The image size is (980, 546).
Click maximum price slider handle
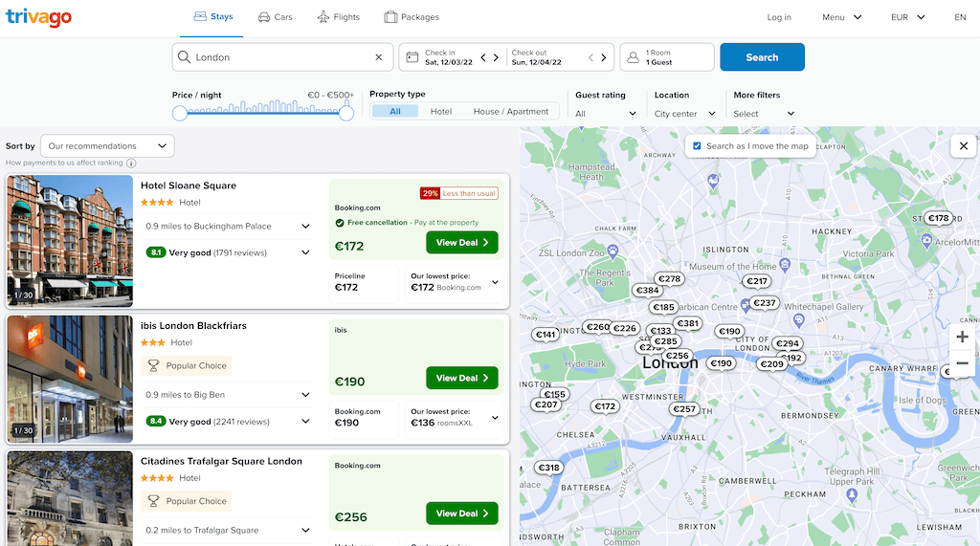tap(346, 113)
